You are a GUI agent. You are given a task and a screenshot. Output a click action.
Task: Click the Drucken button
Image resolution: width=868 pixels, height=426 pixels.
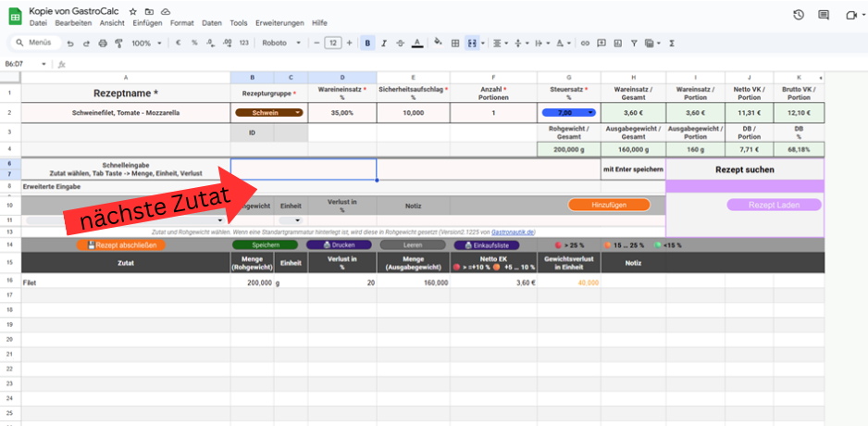pos(339,244)
